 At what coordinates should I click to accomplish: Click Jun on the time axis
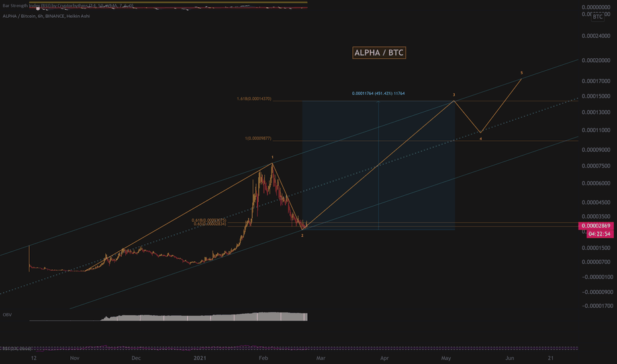click(510, 358)
